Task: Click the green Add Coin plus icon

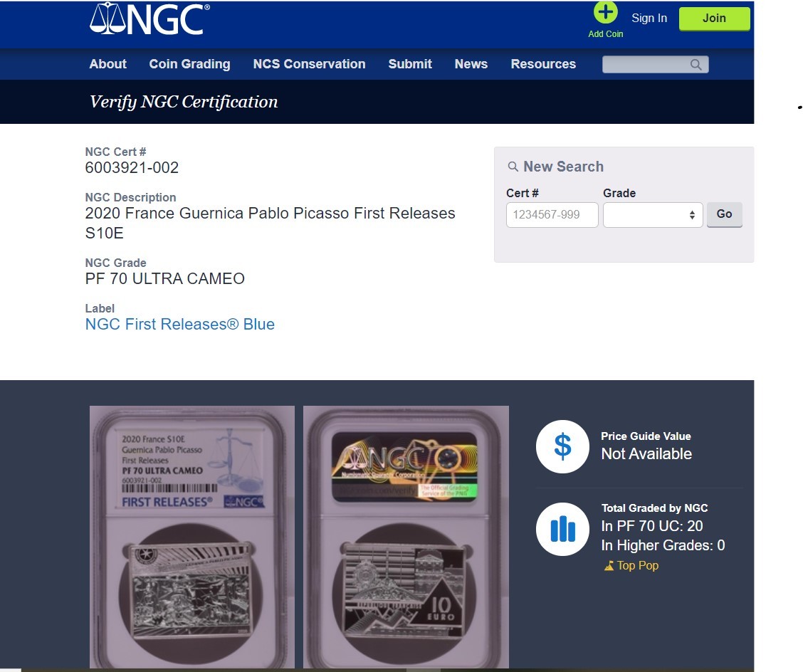Action: point(605,12)
